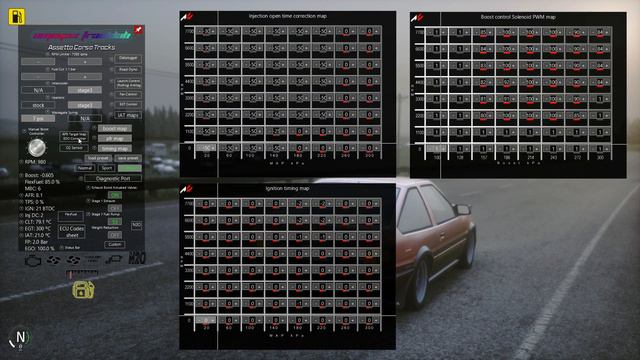Open the Datalogger
Image resolution: width=640 pixels, height=360 pixels.
pyautogui.click(x=128, y=58)
